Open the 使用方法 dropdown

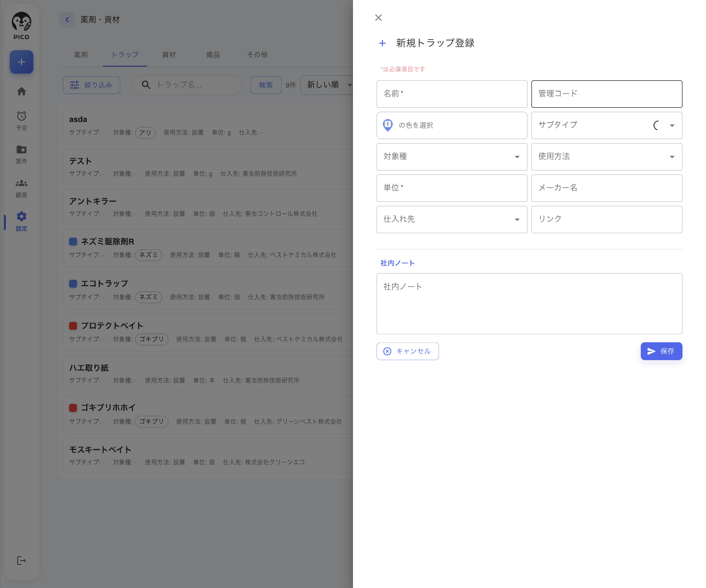pos(607,157)
